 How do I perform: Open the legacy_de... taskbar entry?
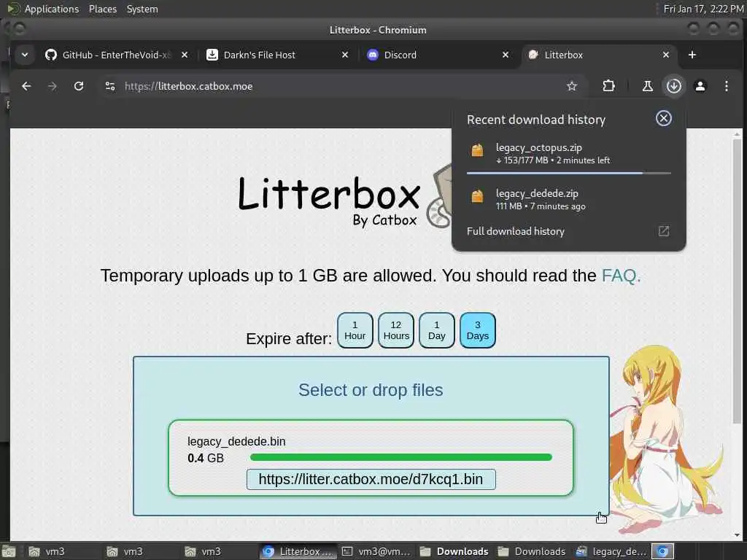[611, 551]
